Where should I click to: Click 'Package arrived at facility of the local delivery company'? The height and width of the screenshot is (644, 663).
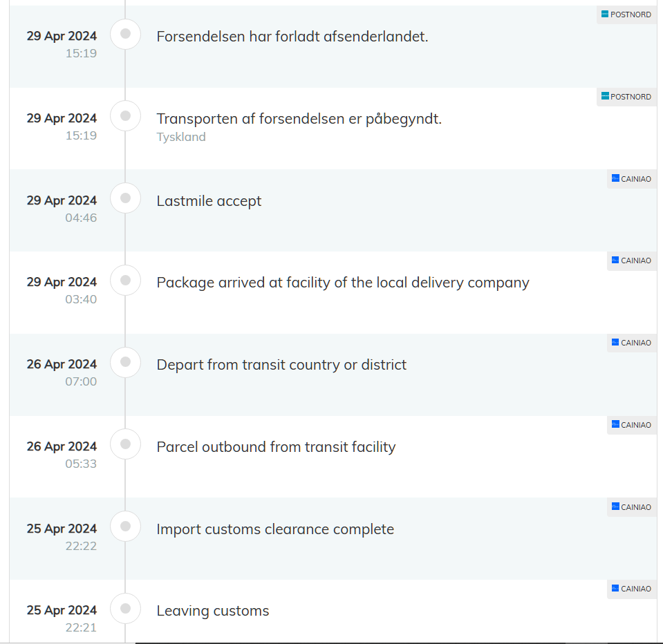pos(343,283)
